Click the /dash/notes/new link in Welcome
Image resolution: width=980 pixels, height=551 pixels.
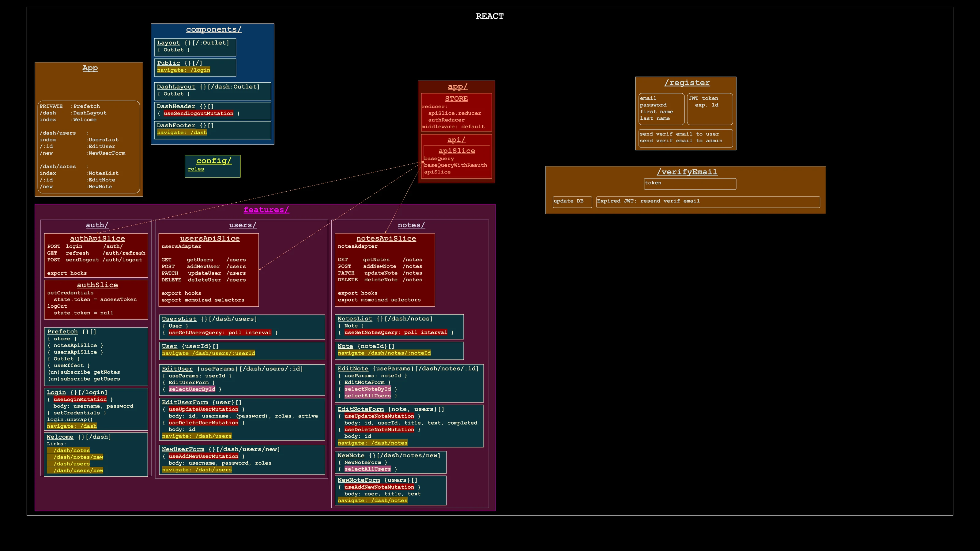78,457
